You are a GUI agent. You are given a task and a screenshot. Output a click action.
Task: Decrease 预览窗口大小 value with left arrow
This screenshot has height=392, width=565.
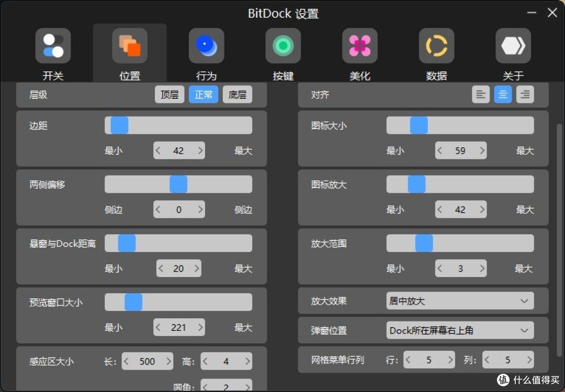pos(158,328)
